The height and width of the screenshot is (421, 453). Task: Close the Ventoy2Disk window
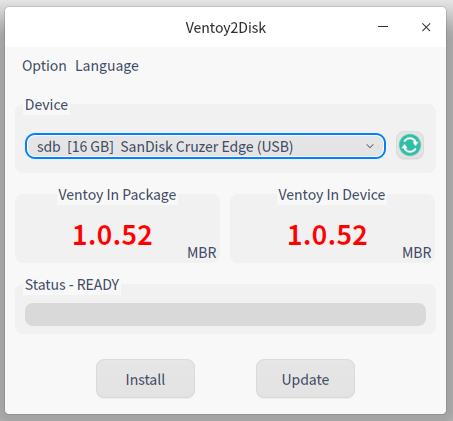(426, 27)
